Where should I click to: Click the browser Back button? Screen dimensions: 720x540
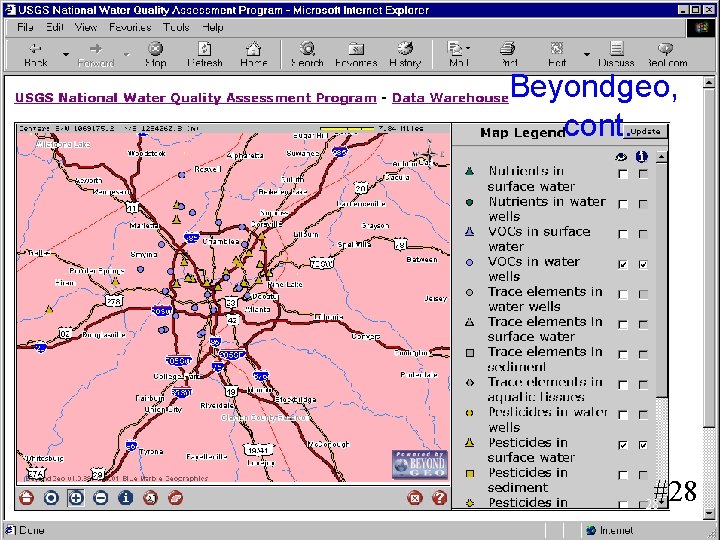pyautogui.click(x=35, y=55)
